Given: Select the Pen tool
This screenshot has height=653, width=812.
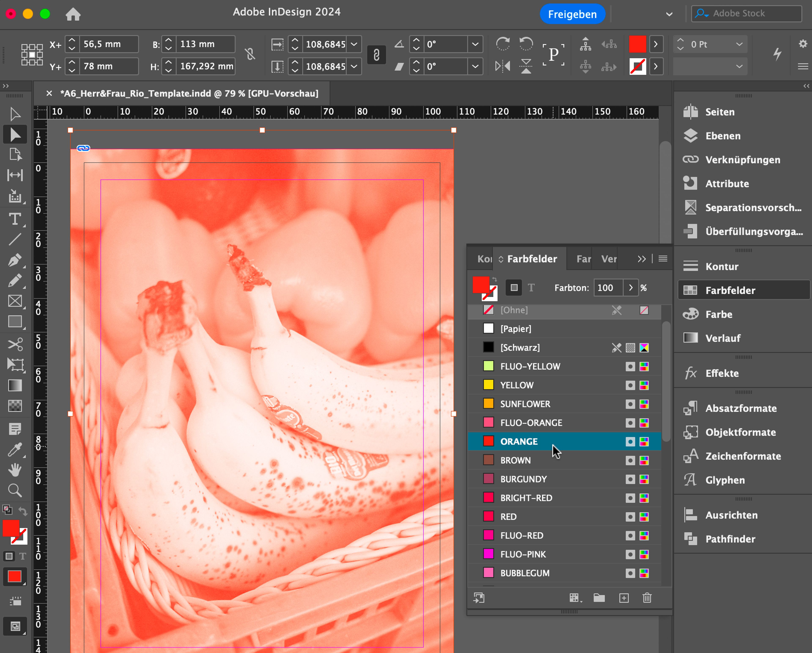Looking at the screenshot, I should tap(15, 260).
